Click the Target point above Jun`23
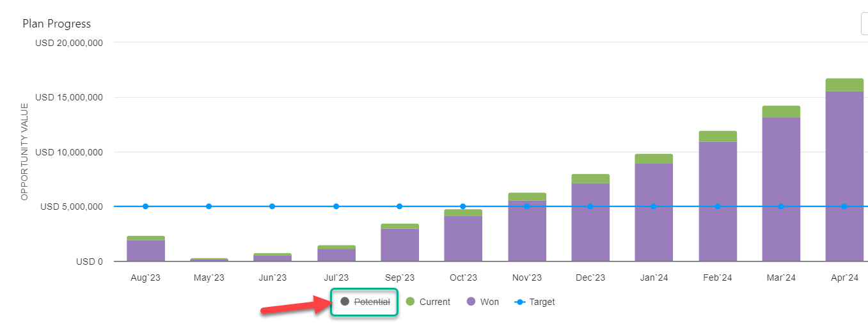The width and height of the screenshot is (868, 328). [272, 207]
